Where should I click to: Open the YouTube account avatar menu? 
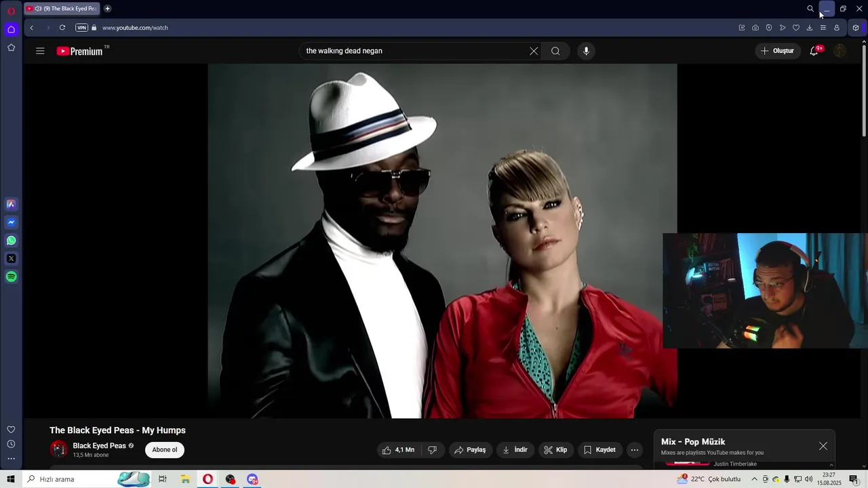point(840,51)
